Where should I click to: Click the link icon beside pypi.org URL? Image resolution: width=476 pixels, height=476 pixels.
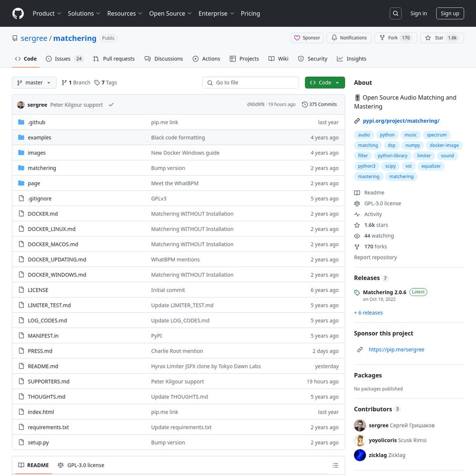[x=357, y=121]
